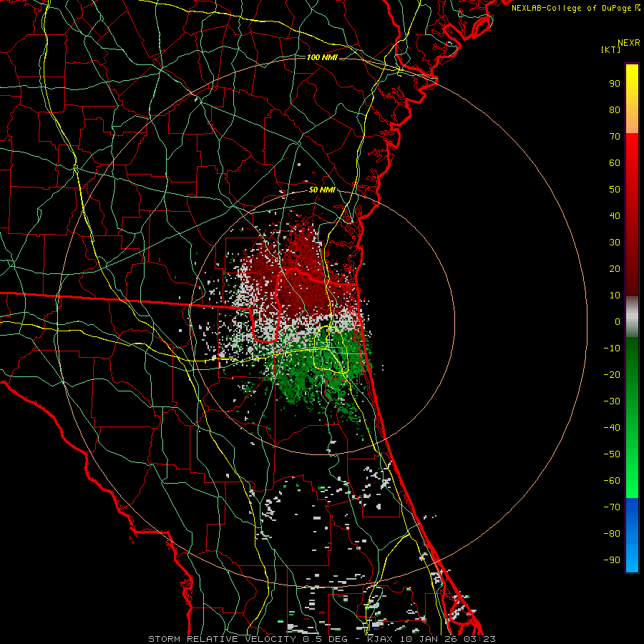Click the NEXLAB-College of DuPage watermark text
The height and width of the screenshot is (644, 644).
(575, 8)
